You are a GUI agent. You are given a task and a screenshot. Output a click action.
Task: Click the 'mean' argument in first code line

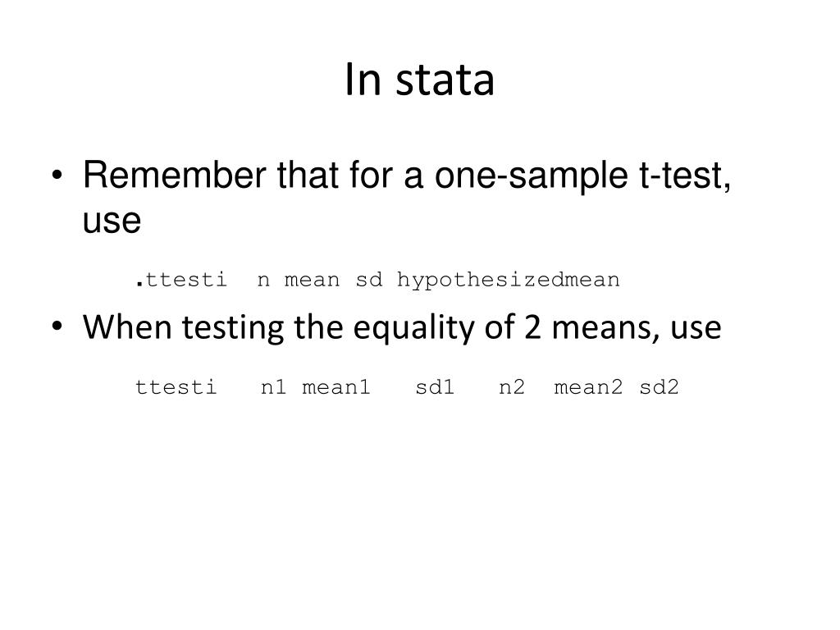[312, 281]
